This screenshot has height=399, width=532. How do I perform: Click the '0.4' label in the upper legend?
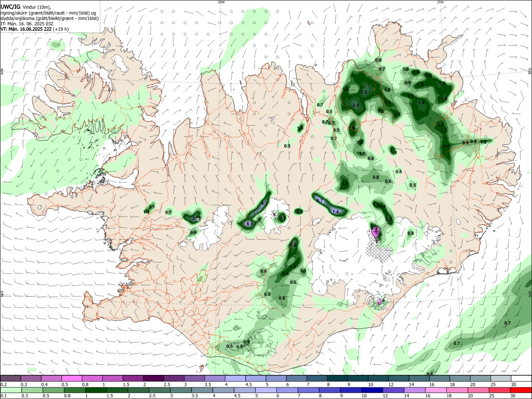coord(44,384)
